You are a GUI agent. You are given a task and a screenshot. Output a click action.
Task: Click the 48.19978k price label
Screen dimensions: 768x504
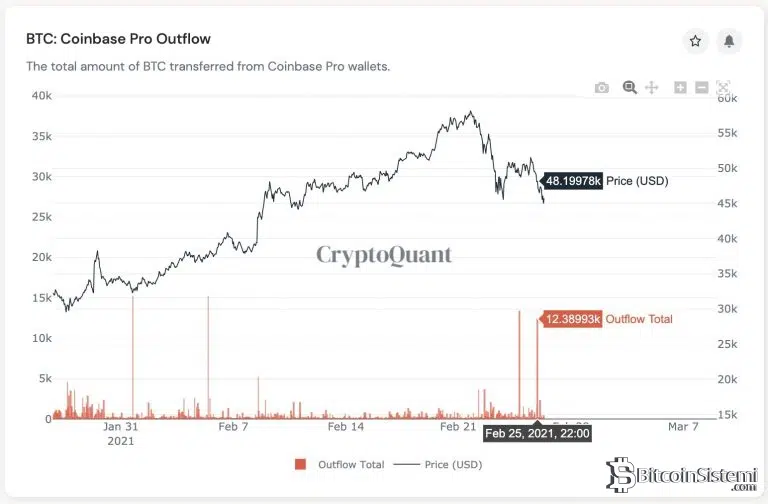click(572, 182)
